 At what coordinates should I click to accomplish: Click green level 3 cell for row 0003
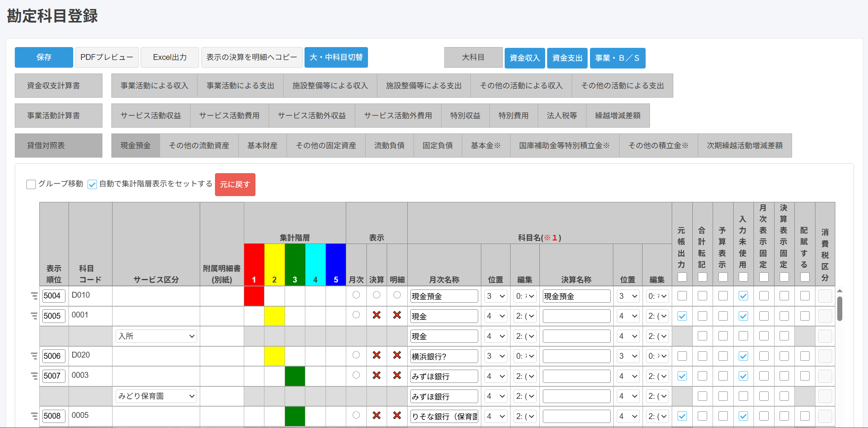[x=295, y=376]
